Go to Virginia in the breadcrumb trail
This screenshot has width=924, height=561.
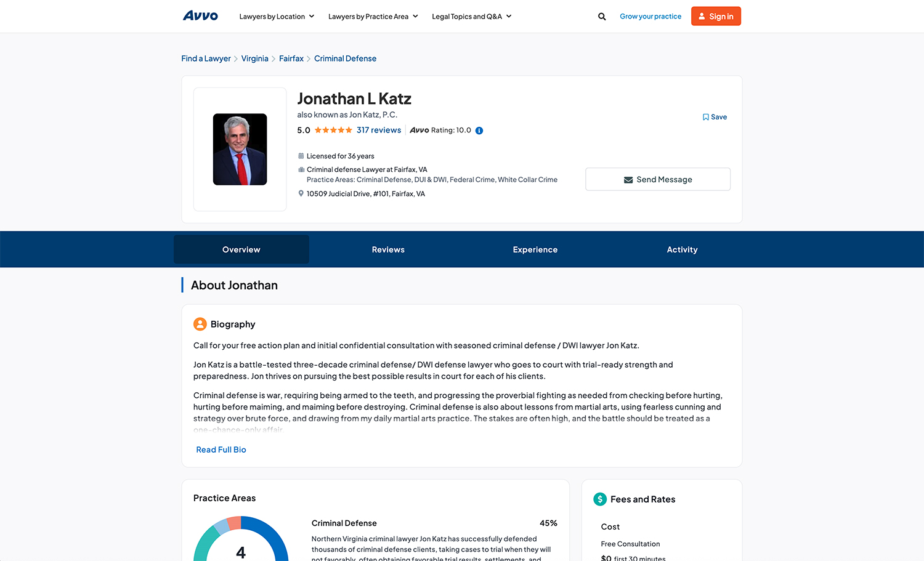click(254, 58)
